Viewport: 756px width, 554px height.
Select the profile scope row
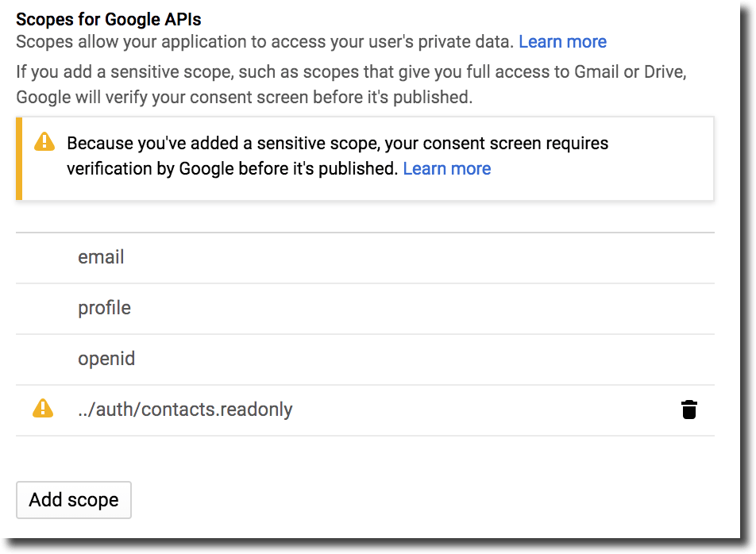point(104,308)
